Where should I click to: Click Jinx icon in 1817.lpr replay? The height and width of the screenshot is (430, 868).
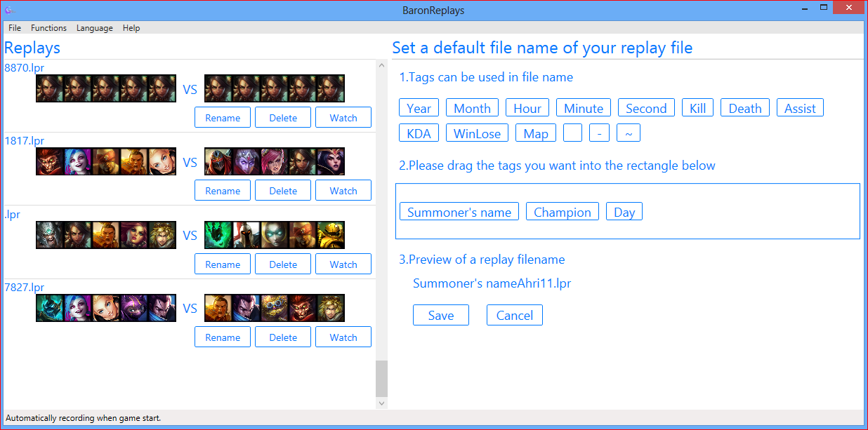[x=78, y=162]
